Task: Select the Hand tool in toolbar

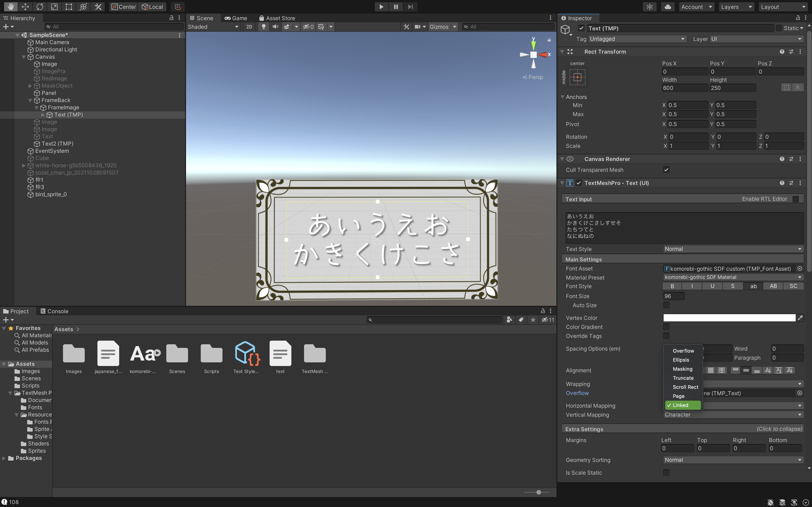Action: 11,7
